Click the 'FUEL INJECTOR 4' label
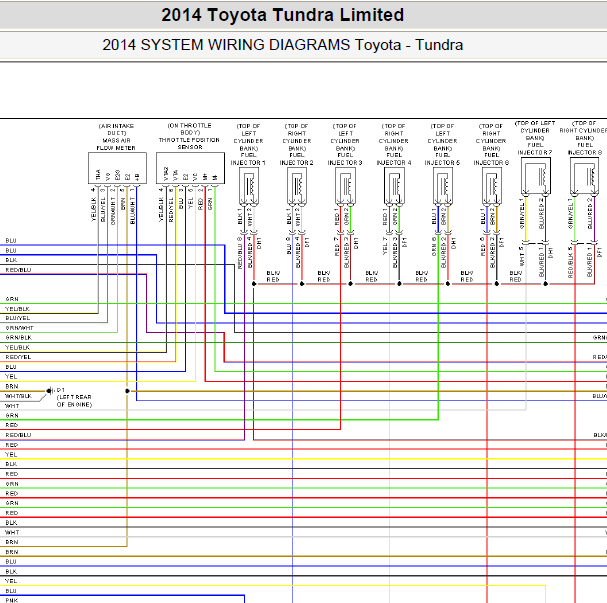Image resolution: width=607 pixels, height=603 pixels. tap(394, 159)
